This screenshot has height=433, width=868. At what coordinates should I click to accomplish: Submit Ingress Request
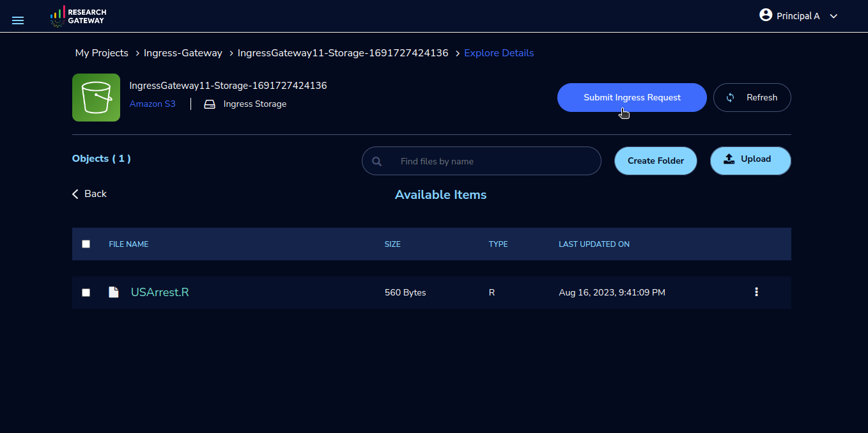pyautogui.click(x=632, y=97)
